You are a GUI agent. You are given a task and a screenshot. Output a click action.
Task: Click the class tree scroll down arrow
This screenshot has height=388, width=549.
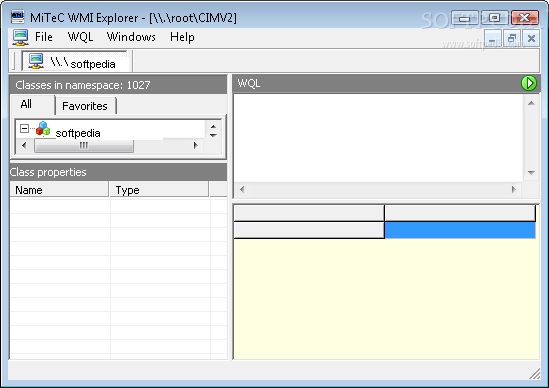tap(213, 135)
